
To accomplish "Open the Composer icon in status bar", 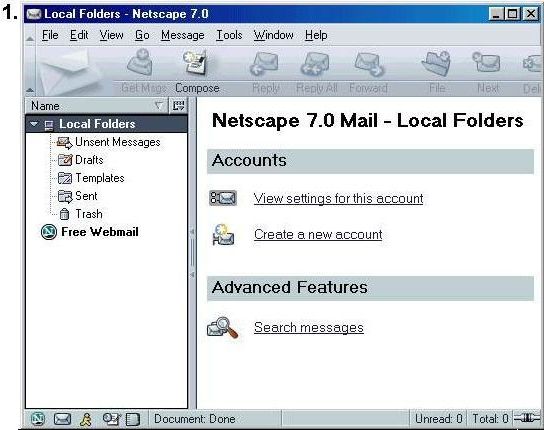I will [x=111, y=419].
